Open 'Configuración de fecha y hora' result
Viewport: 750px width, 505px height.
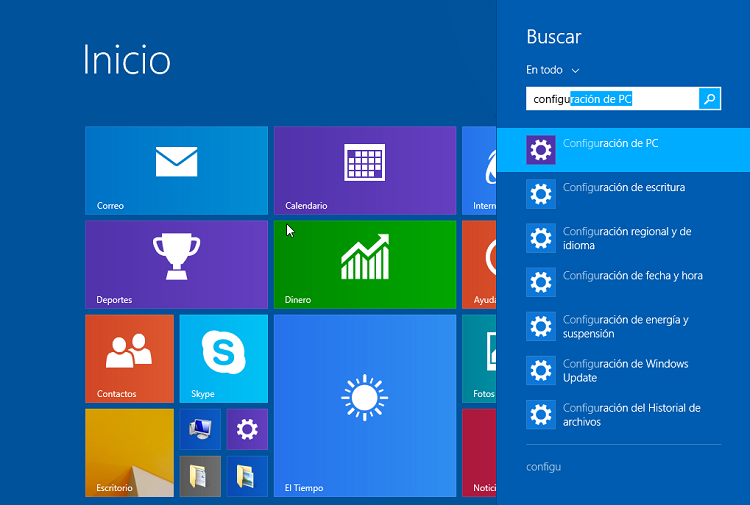click(622, 282)
